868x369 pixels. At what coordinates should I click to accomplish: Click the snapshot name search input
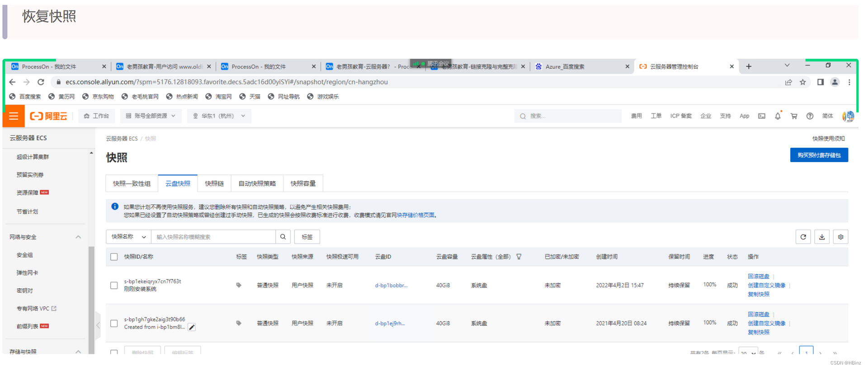[213, 237]
